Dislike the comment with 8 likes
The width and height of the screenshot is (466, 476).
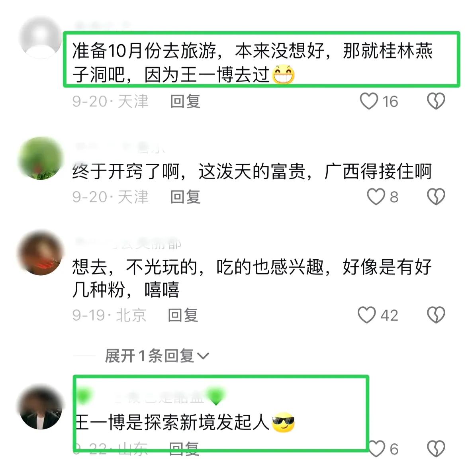(436, 197)
